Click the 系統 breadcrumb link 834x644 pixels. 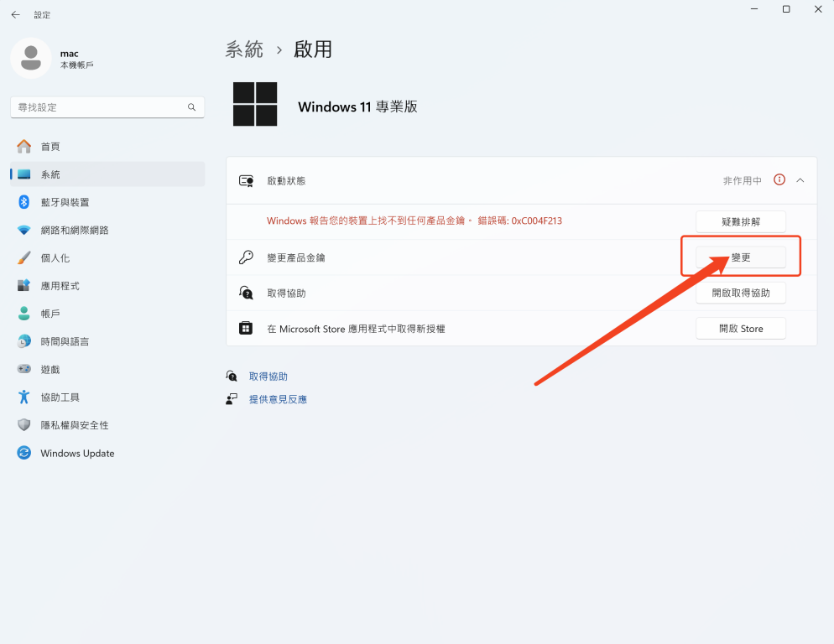point(244,49)
